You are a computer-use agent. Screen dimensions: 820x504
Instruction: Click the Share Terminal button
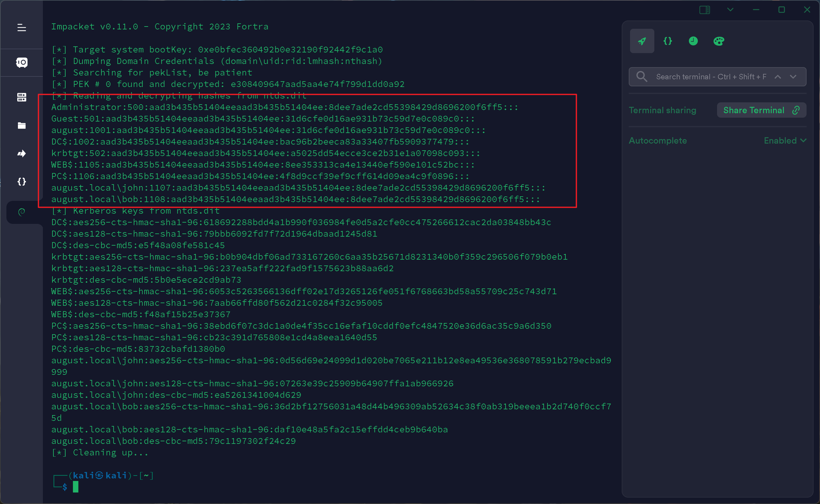pos(761,110)
